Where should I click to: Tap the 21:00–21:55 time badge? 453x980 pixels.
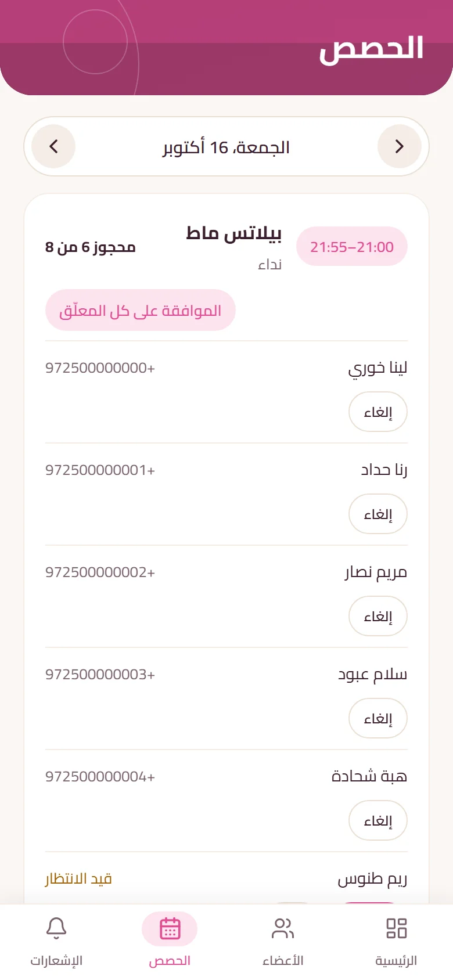point(352,247)
